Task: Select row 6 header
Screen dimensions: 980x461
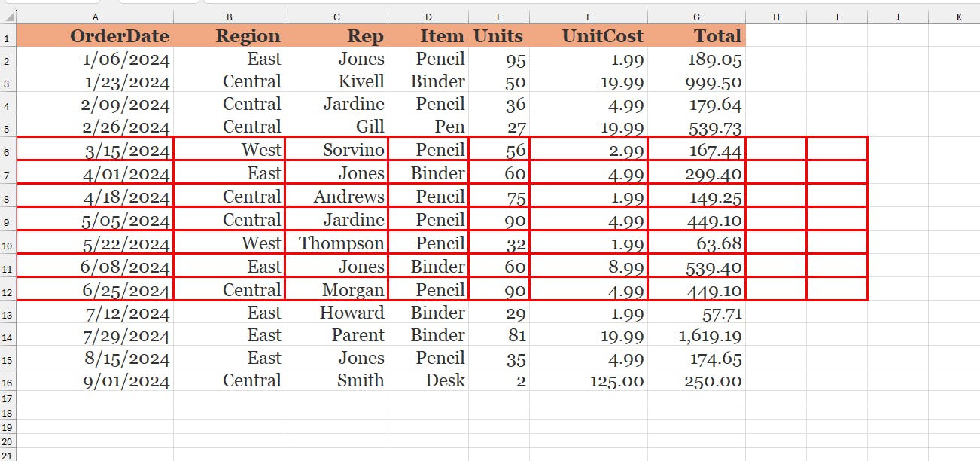Action: (x=8, y=151)
